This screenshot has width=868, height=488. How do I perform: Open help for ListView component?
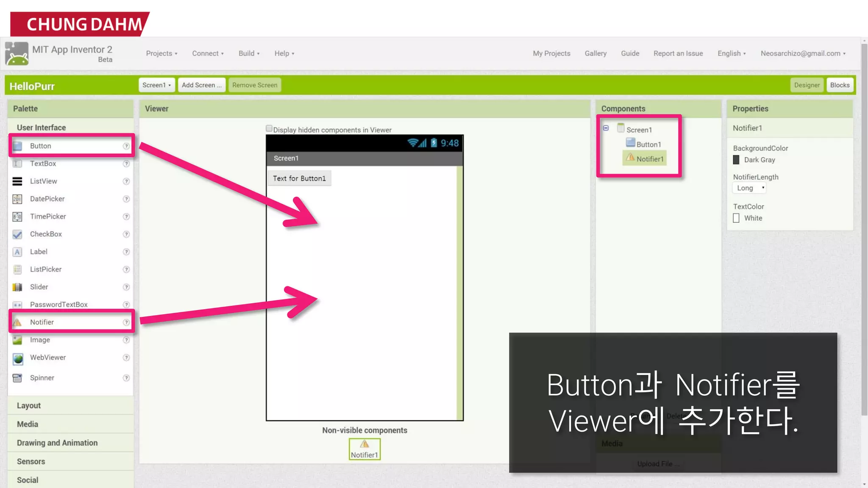pos(126,181)
